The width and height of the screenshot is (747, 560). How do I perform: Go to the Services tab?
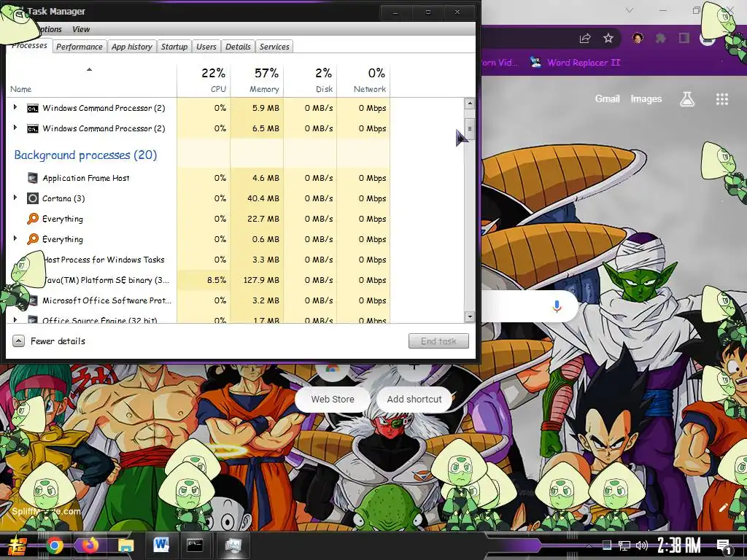274,47
